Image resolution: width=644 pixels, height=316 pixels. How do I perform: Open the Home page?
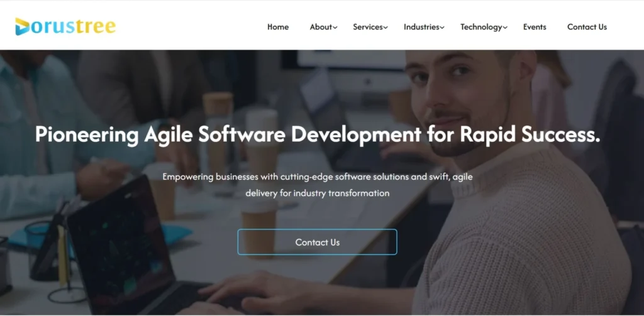point(278,27)
